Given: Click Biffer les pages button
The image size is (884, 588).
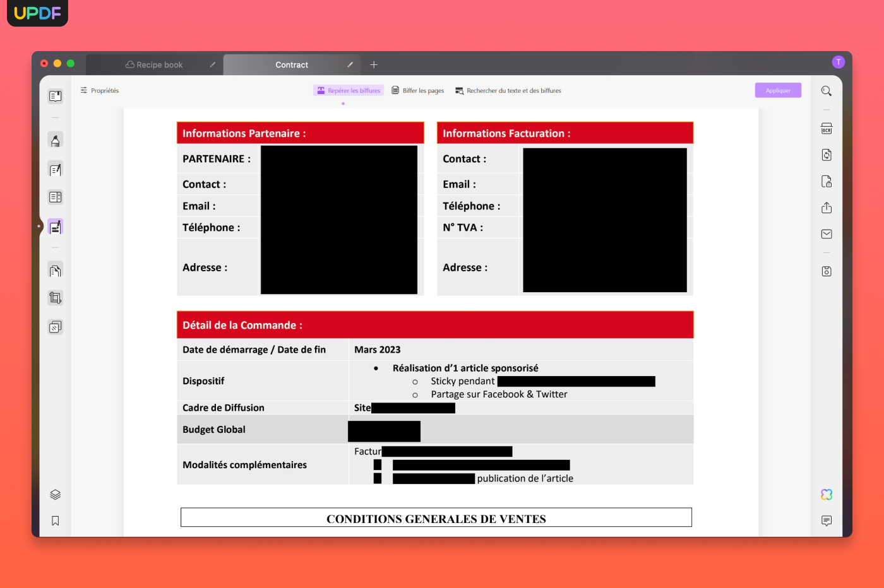Looking at the screenshot, I should click(x=418, y=91).
